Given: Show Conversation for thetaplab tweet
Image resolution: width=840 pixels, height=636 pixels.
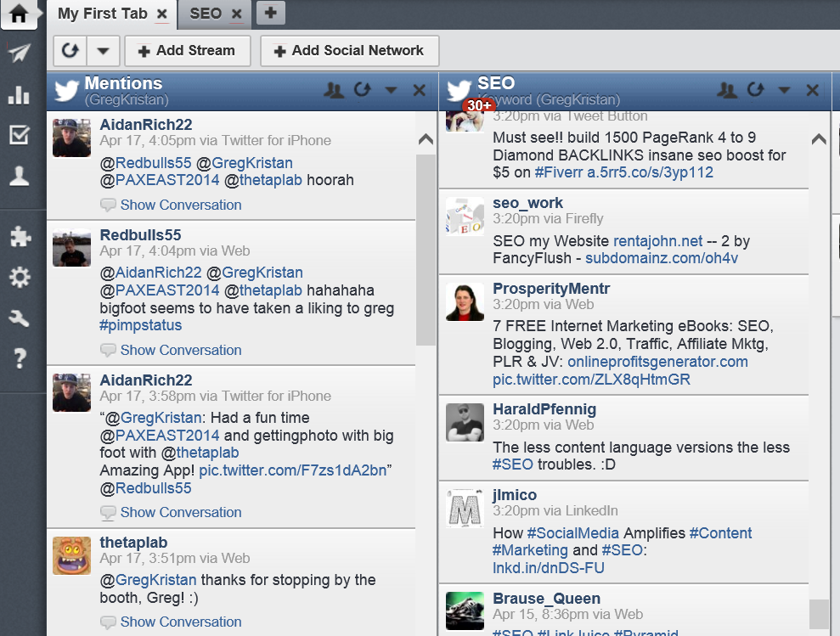Looking at the screenshot, I should pyautogui.click(x=181, y=622).
